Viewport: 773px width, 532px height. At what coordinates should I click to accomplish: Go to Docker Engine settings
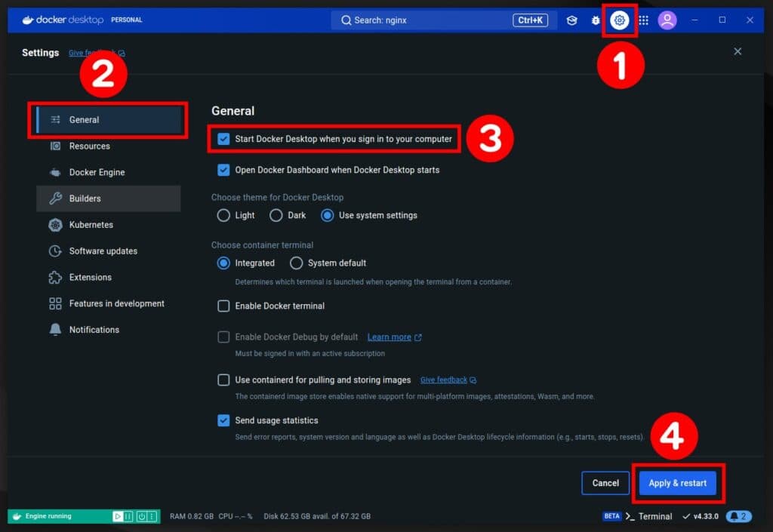(109, 172)
